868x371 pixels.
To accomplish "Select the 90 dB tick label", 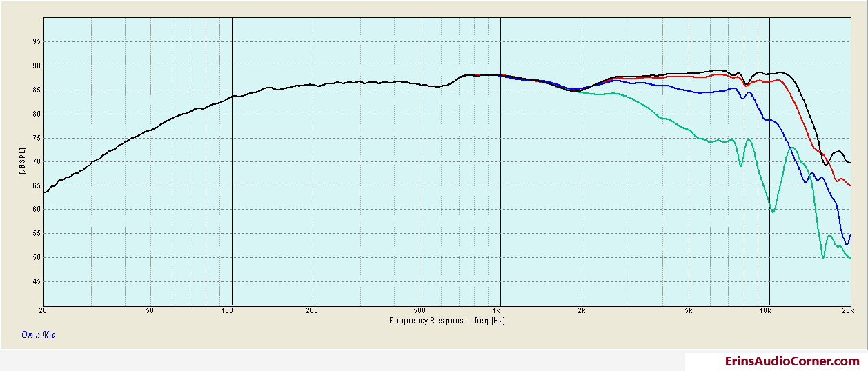I will [x=37, y=66].
